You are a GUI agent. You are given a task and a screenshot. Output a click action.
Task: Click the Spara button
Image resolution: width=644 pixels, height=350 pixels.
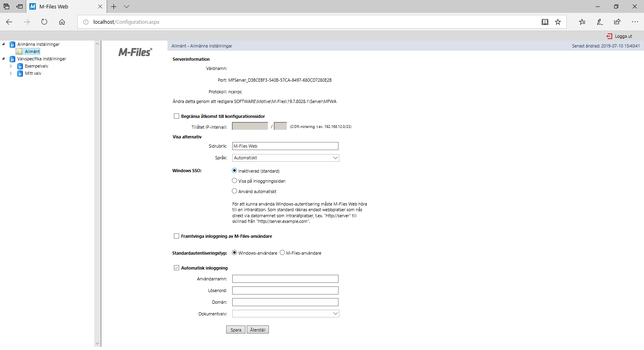236,329
